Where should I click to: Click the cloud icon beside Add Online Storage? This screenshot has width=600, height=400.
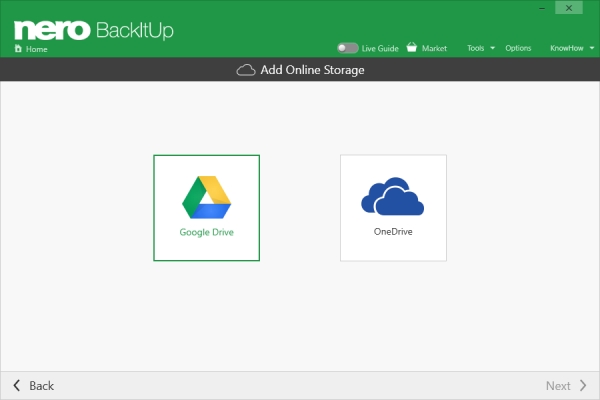coord(246,70)
